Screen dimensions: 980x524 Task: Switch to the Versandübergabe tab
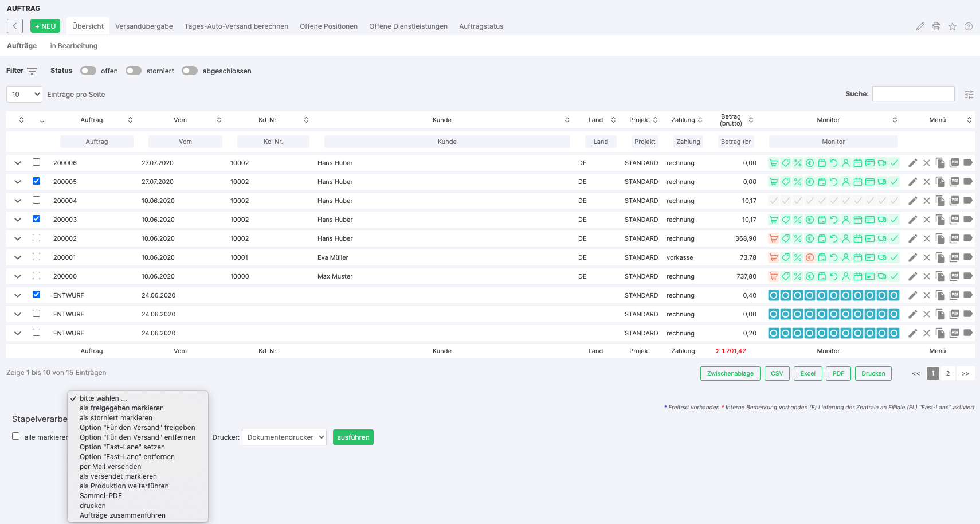[144, 26]
